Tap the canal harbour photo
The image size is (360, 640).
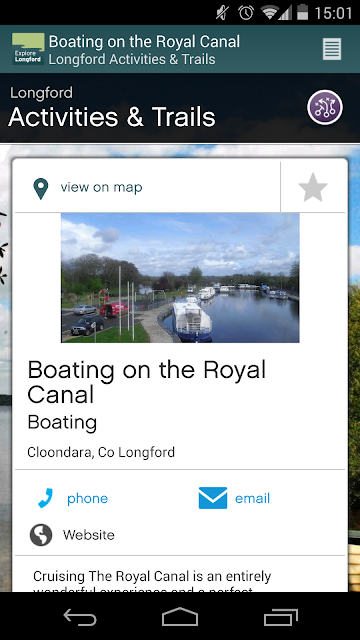tap(180, 278)
